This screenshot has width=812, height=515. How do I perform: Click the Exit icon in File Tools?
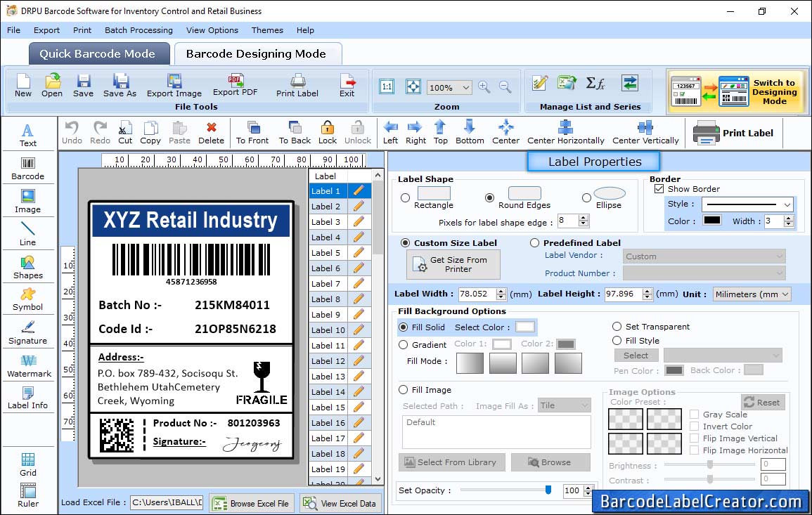click(347, 86)
